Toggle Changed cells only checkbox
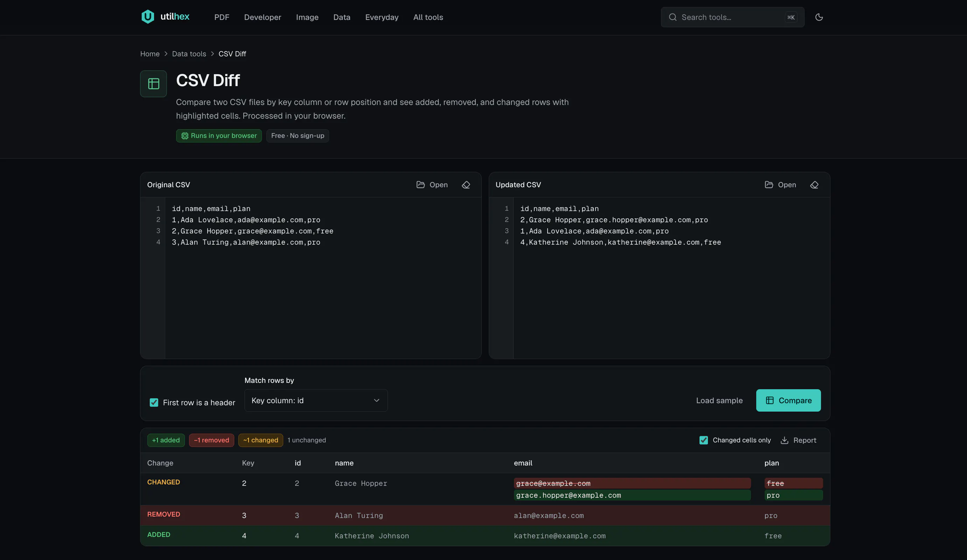 703,440
